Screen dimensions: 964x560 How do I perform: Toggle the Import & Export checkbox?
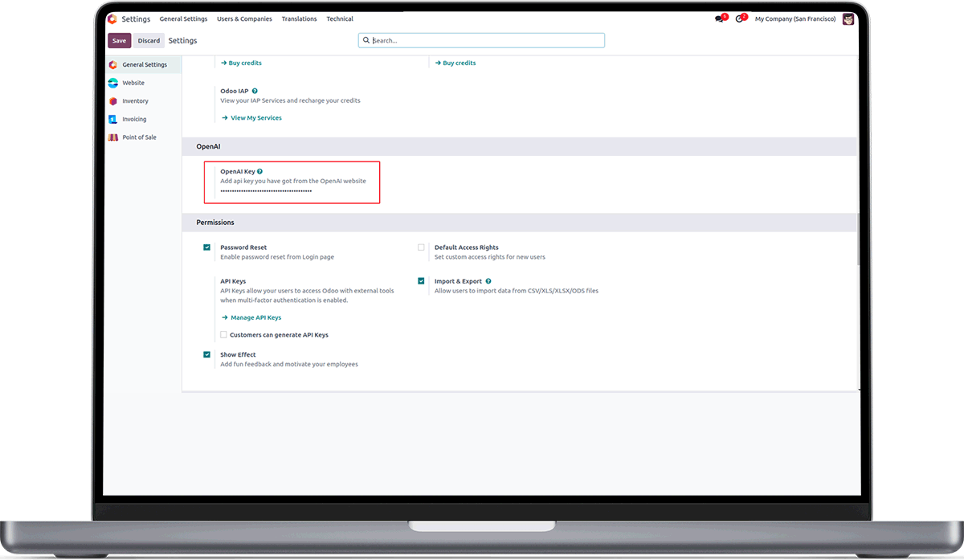pyautogui.click(x=421, y=281)
